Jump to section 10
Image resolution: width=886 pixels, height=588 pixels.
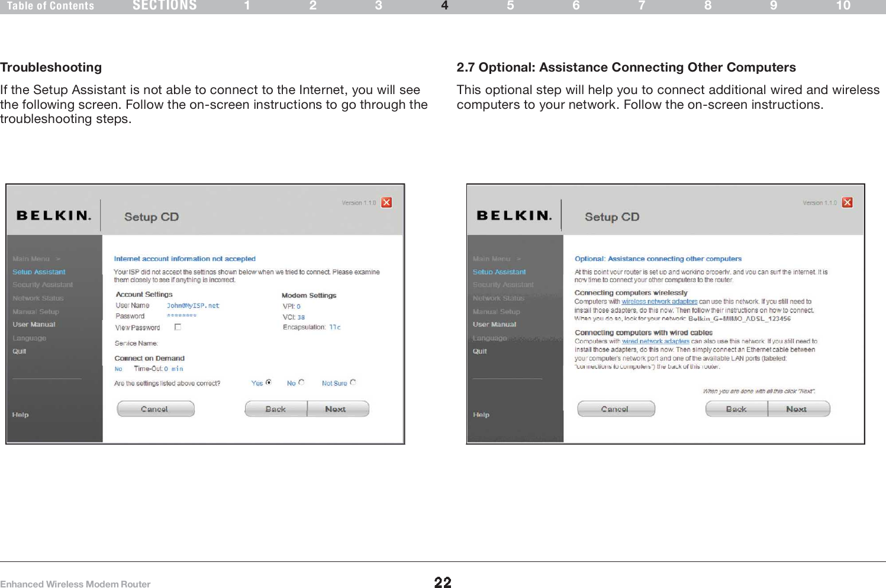point(843,6)
